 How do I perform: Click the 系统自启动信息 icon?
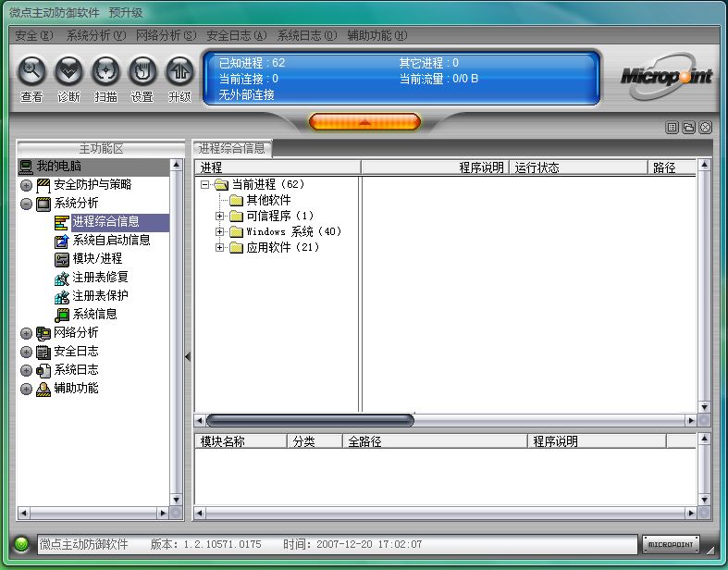pos(61,241)
